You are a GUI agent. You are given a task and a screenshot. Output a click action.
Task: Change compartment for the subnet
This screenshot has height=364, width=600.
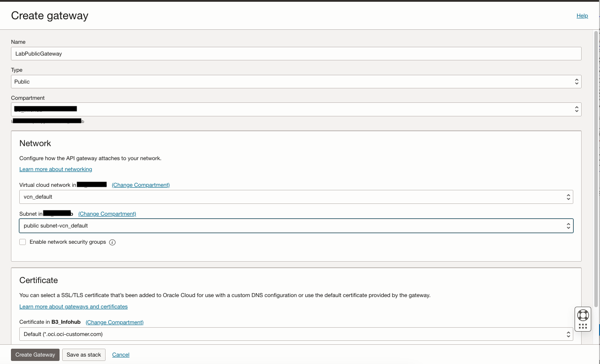[107, 213]
